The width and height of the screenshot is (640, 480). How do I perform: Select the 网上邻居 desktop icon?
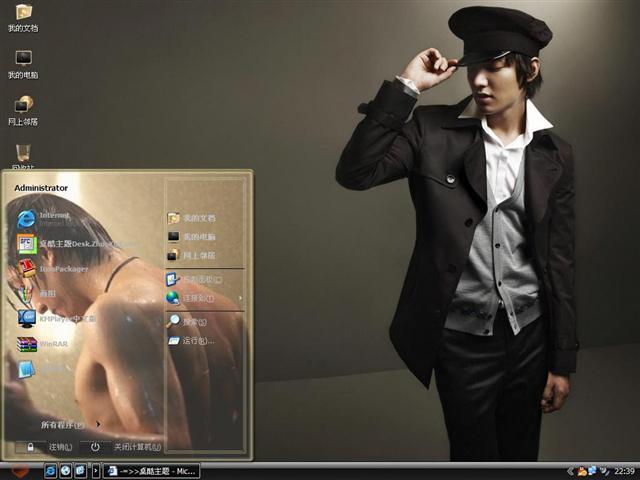point(23,111)
